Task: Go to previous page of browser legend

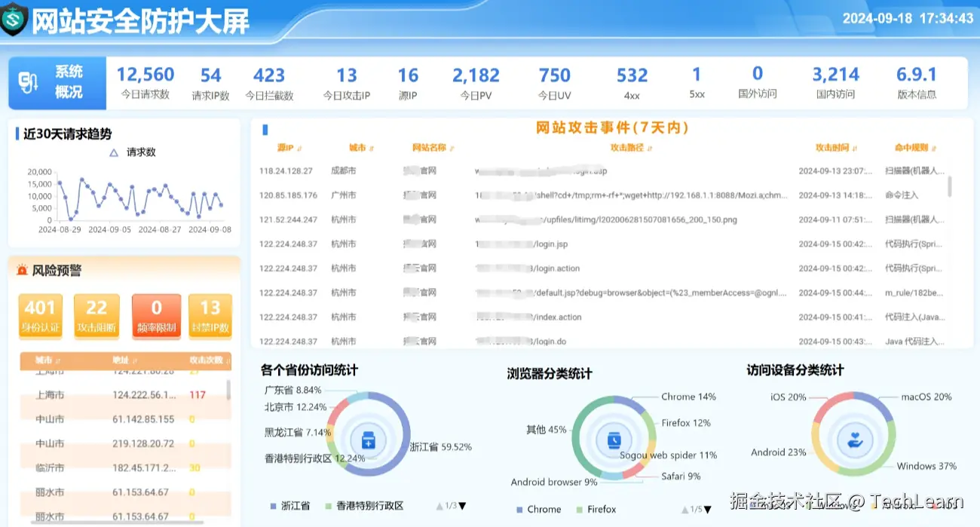Action: click(684, 509)
